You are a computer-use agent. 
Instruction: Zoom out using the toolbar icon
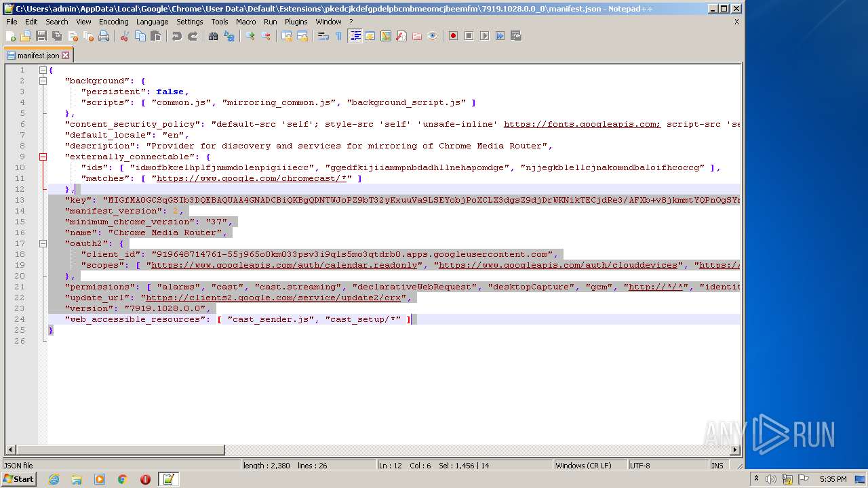[x=266, y=36]
